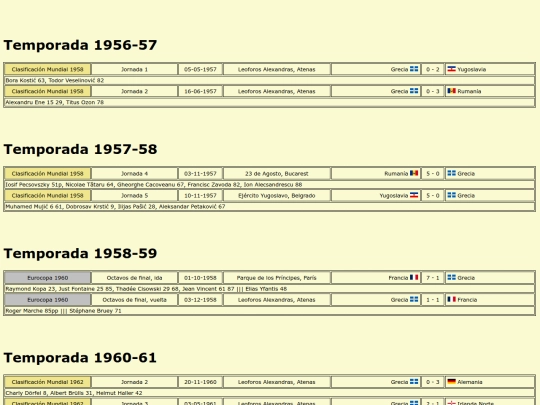
Task: Click the Greece flag in the 10-11-1957 match row
Action: click(x=451, y=195)
